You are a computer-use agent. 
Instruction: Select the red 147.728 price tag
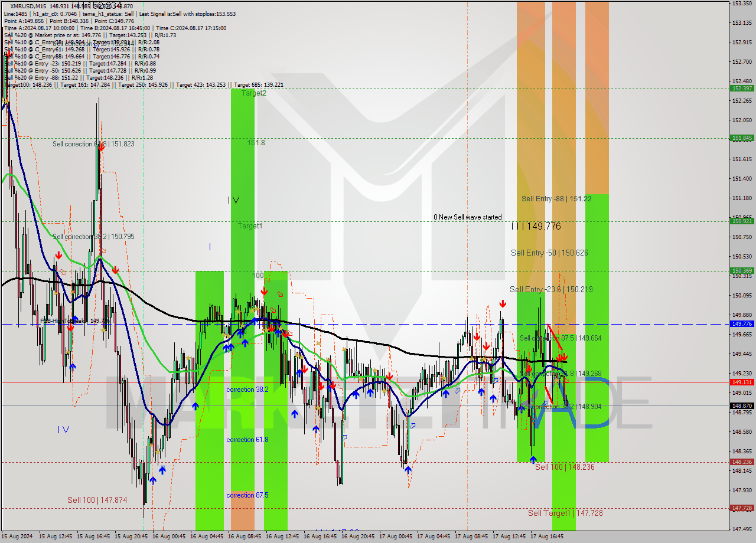click(742, 508)
